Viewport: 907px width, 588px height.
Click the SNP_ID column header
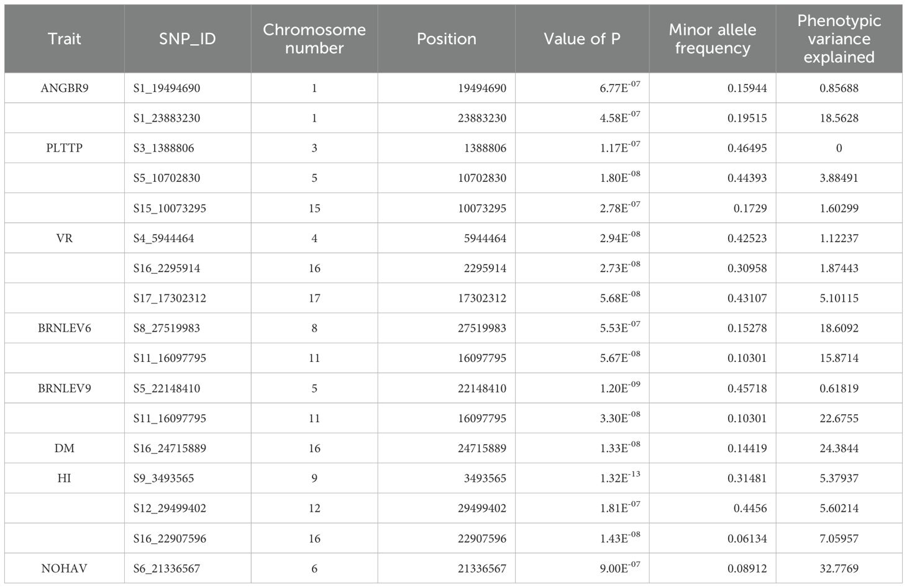click(x=187, y=38)
